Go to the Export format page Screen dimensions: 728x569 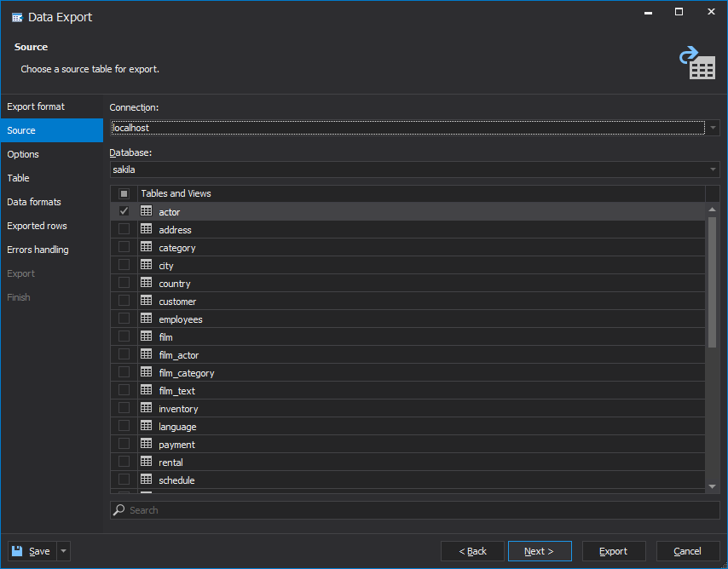(x=51, y=106)
